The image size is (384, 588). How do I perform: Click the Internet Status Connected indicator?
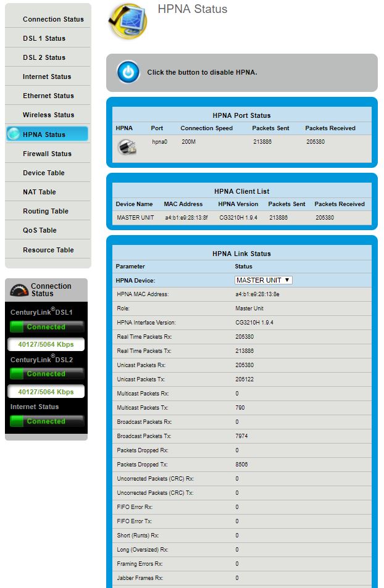click(46, 421)
